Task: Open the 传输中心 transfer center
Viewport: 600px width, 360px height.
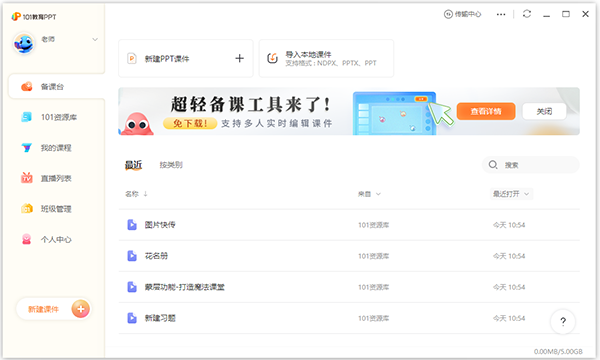Action: click(x=462, y=14)
